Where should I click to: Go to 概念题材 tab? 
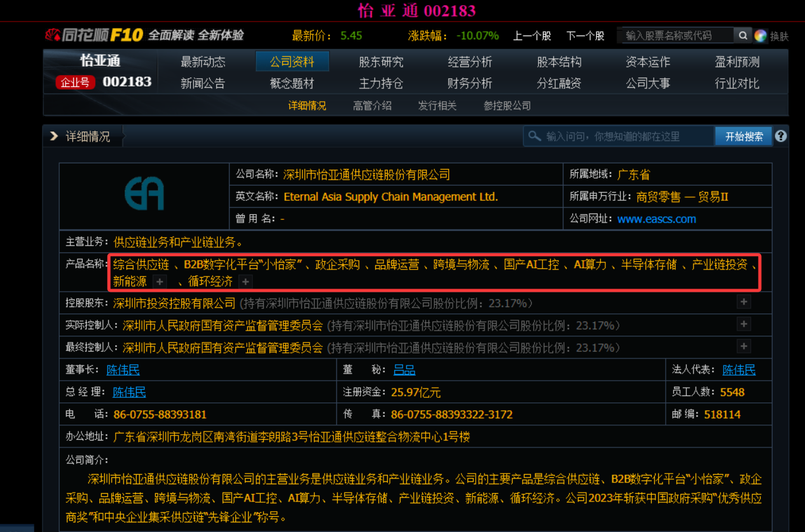click(x=292, y=83)
